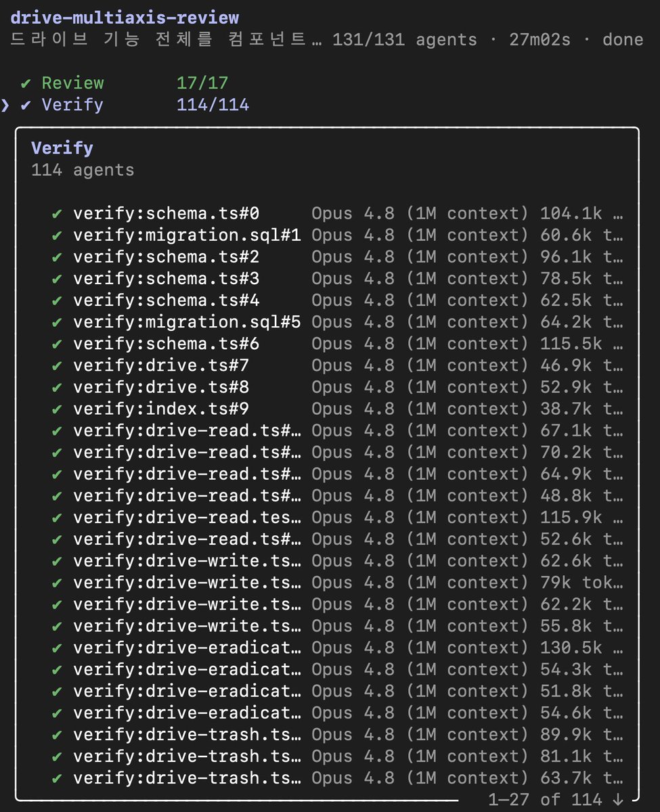Open the verify:drive.ts#8 agent entry

tap(338, 387)
